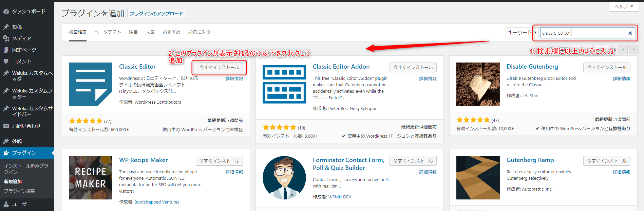
Task: Install Classic Editor Addon plugin now
Action: 413,67
